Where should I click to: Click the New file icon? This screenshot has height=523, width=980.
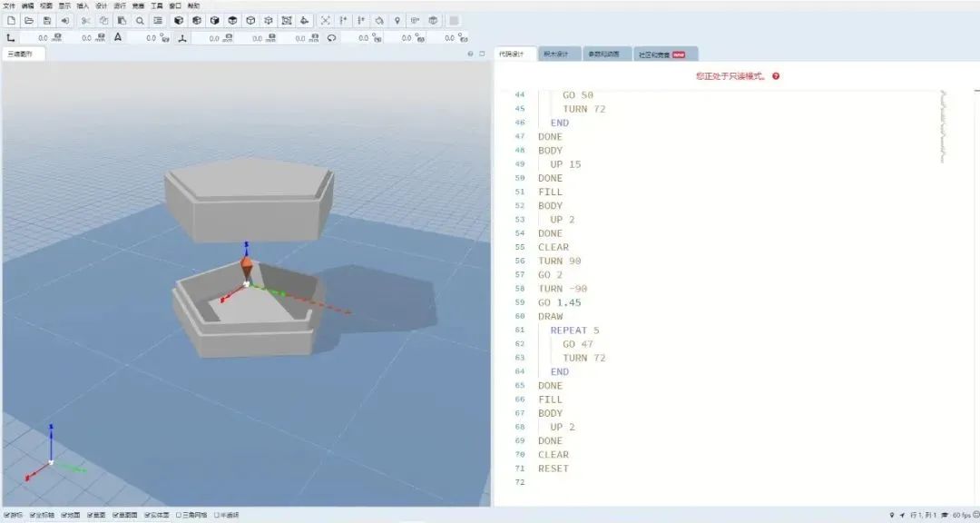pos(11,20)
